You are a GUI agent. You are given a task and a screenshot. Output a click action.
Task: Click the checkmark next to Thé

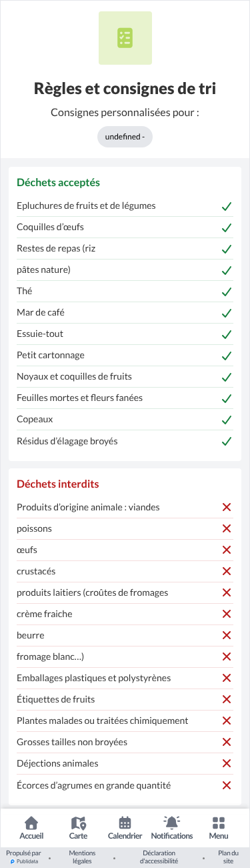pyautogui.click(x=227, y=292)
